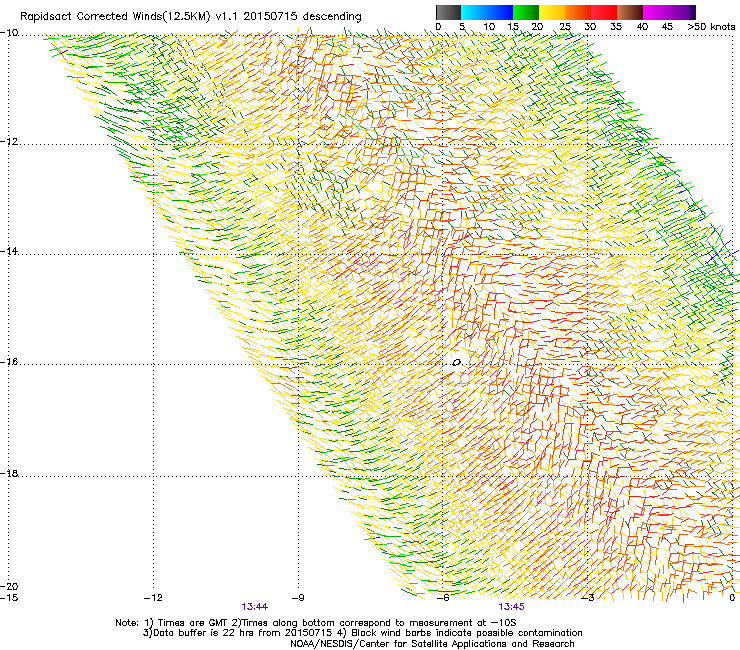Viewport: 740px width, 650px height.
Task: Click the purple '13:45' time label
Action: [x=511, y=607]
